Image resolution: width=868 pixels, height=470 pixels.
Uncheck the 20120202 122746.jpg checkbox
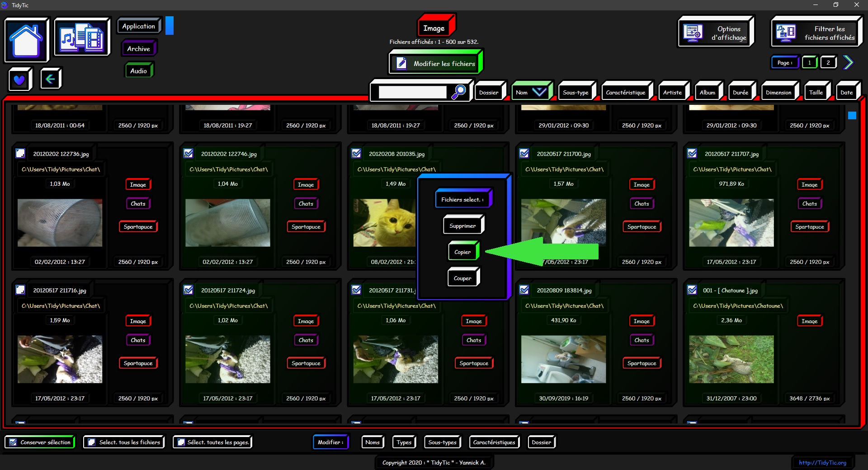point(189,153)
